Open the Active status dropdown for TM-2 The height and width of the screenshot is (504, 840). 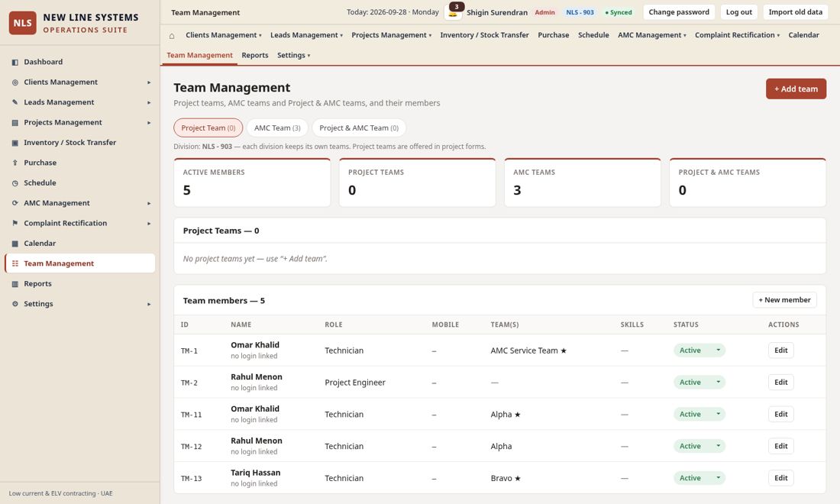coord(699,383)
